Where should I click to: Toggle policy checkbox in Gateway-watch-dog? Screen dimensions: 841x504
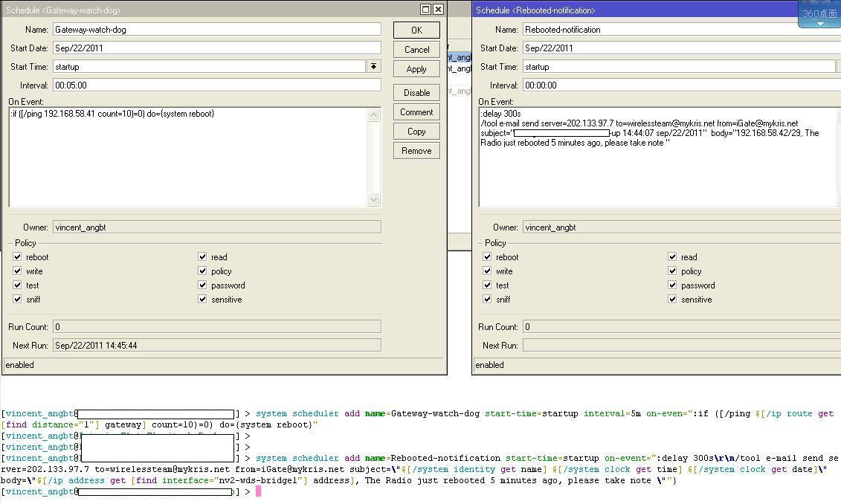[202, 271]
